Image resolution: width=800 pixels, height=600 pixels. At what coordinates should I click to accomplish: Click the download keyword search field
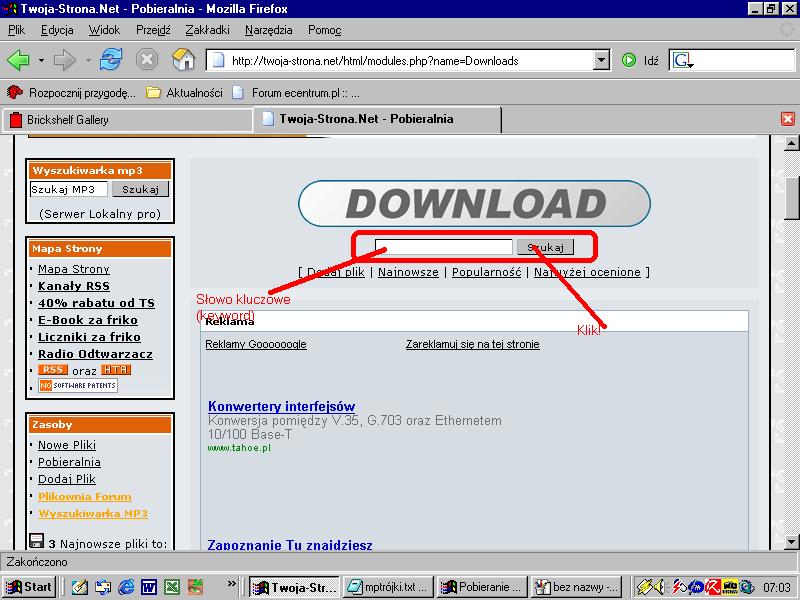click(443, 247)
